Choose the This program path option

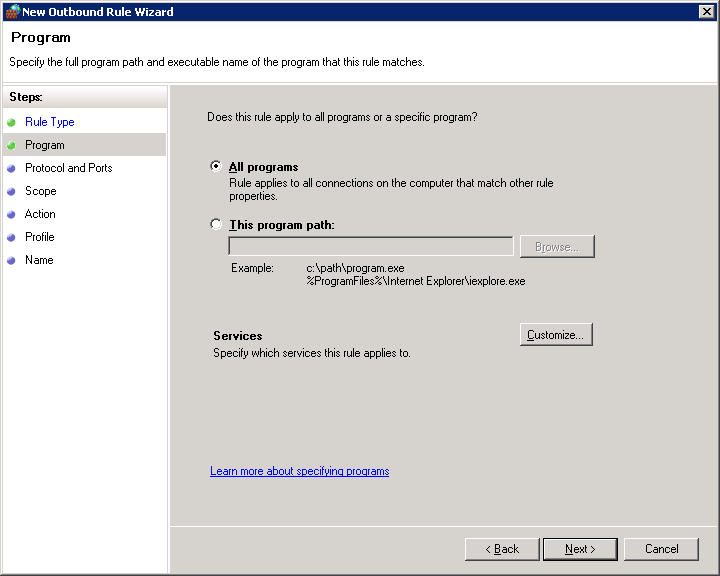pyautogui.click(x=216, y=224)
